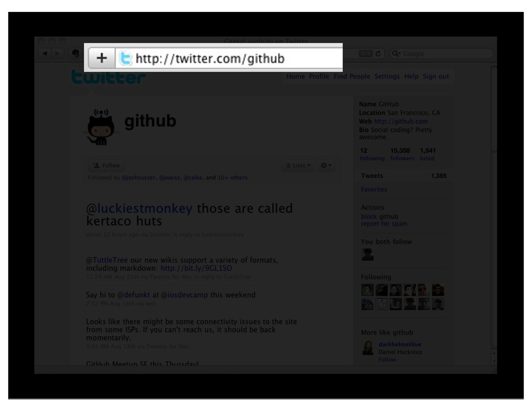This screenshot has width=532, height=411.
Task: Open darkhelmetlive profile link
Action: 400,344
